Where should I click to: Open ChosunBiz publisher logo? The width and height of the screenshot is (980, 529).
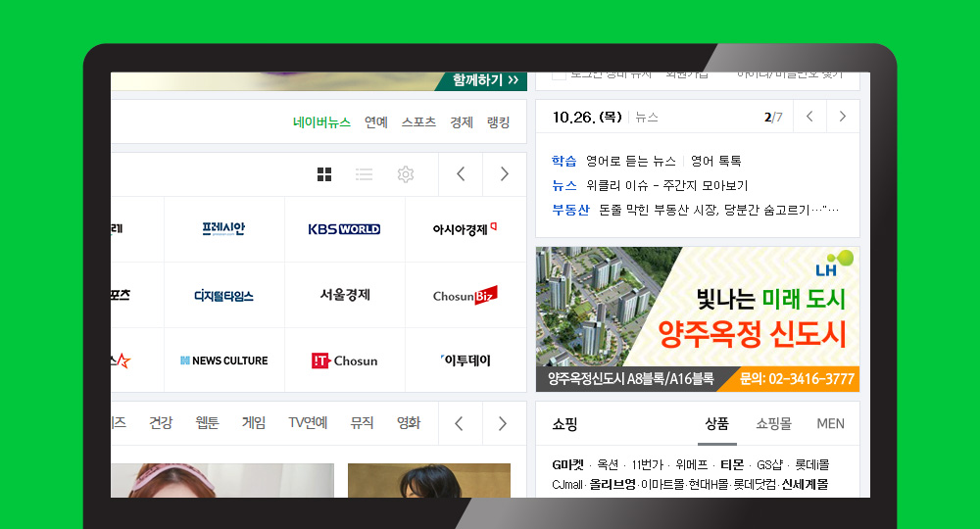[465, 295]
